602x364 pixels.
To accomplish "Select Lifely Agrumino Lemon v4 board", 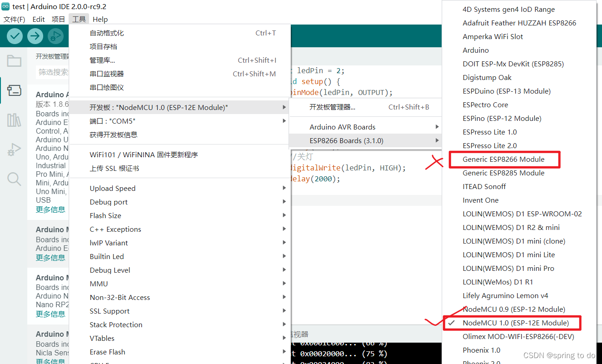I will [519, 296].
